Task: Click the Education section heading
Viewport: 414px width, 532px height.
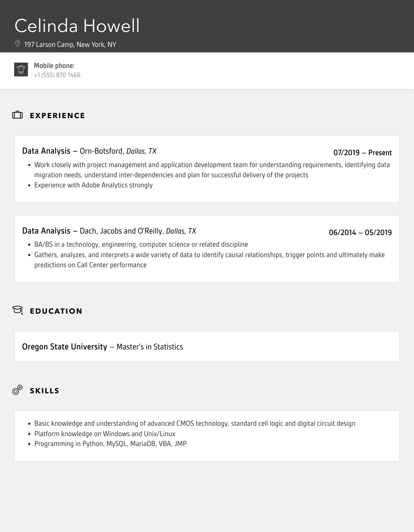Action: [x=56, y=311]
